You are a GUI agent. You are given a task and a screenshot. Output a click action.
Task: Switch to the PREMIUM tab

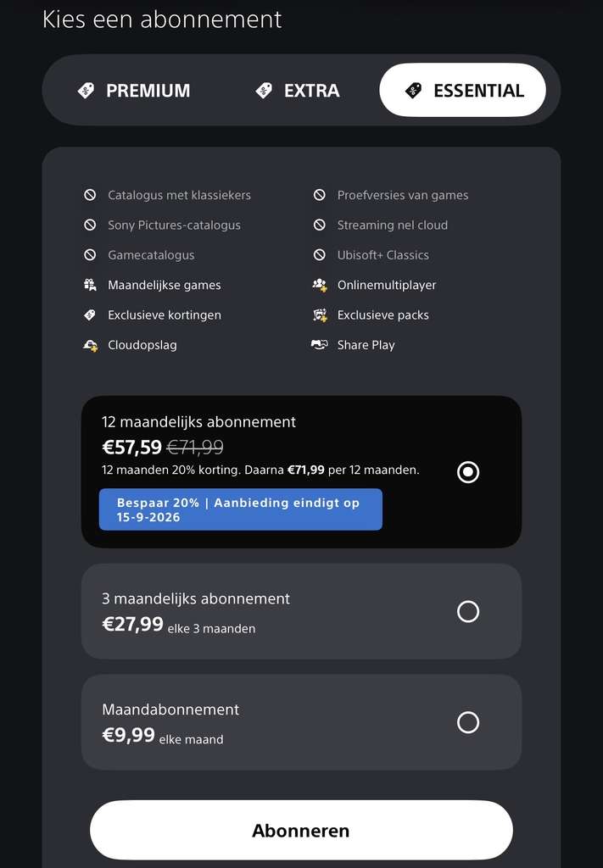tap(134, 90)
